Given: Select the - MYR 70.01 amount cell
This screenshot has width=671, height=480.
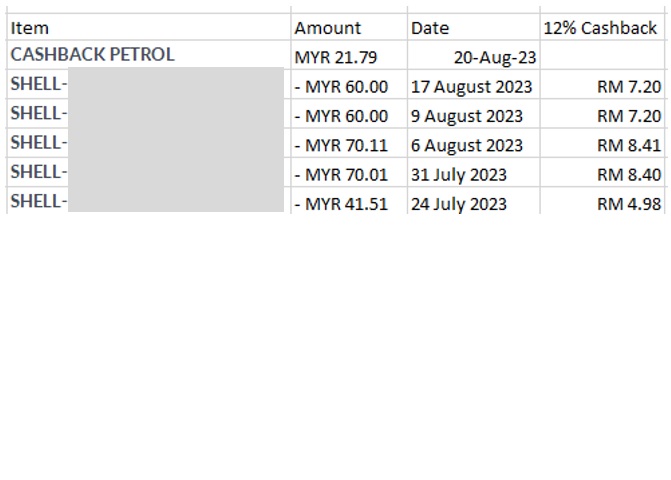Looking at the screenshot, I should point(349,172).
